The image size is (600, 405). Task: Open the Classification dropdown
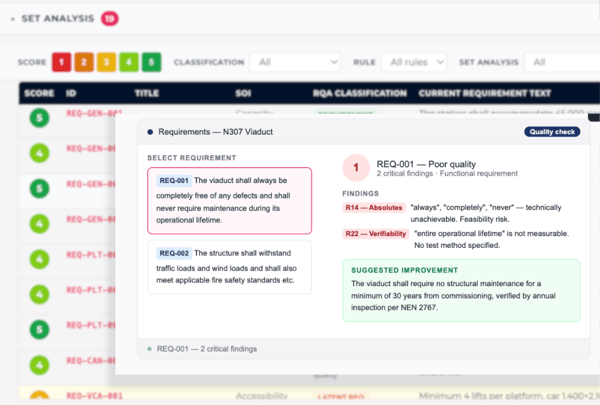coord(295,62)
